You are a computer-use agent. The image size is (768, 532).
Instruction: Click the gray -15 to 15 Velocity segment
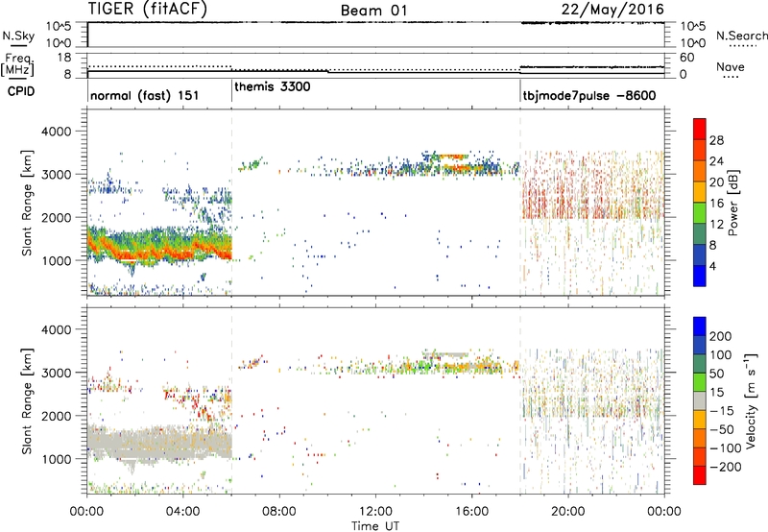click(700, 400)
